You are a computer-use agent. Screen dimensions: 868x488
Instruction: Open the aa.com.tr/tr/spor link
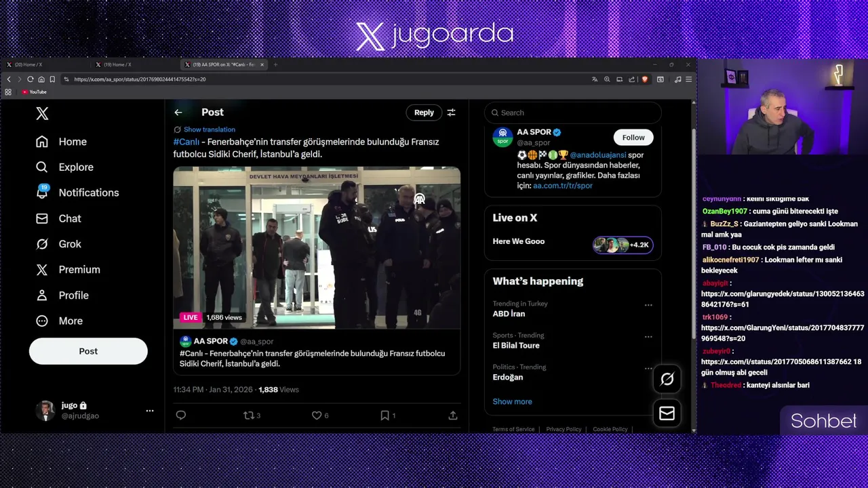coord(563,186)
